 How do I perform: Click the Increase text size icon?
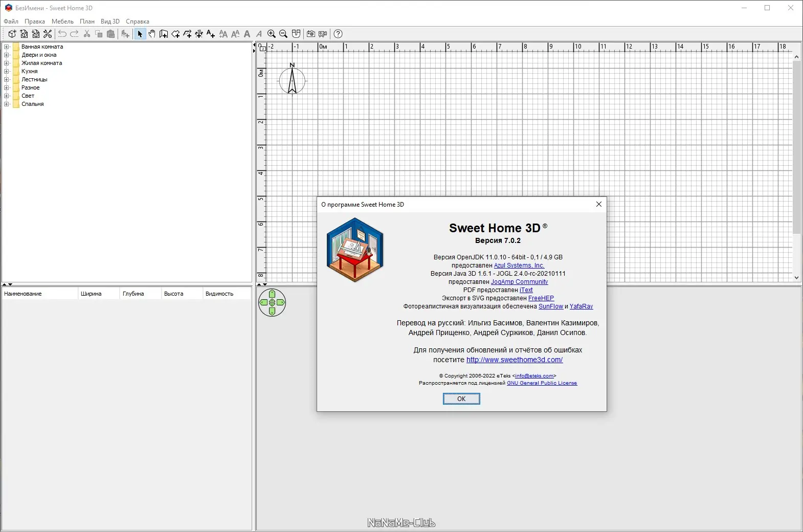[224, 34]
